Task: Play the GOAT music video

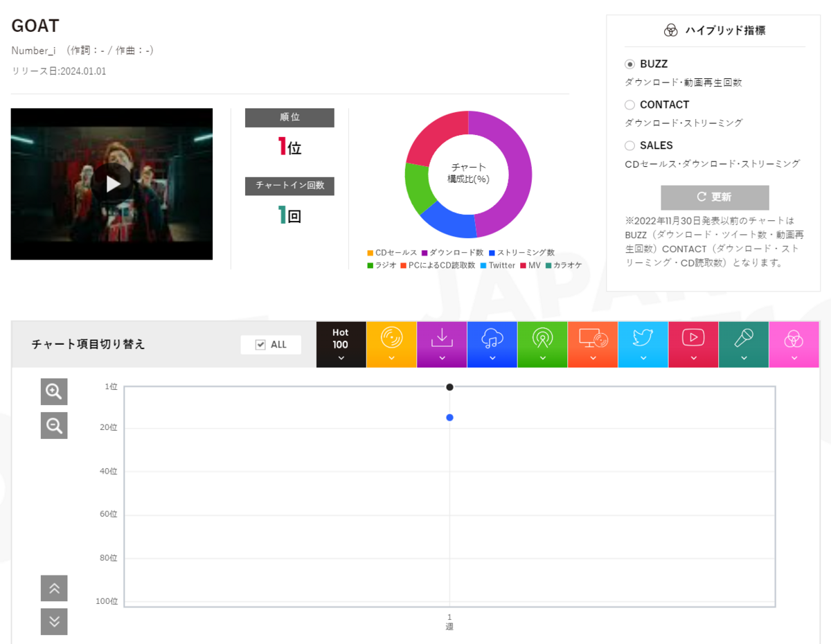Action: [113, 184]
